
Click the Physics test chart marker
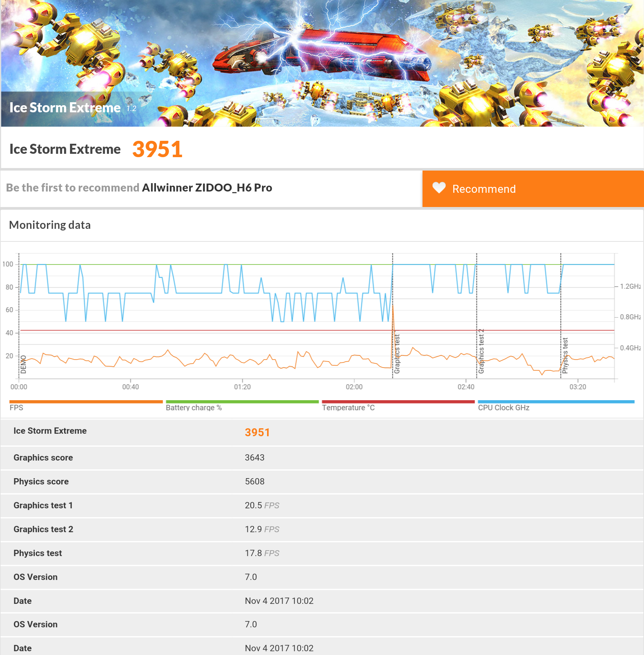(x=565, y=355)
